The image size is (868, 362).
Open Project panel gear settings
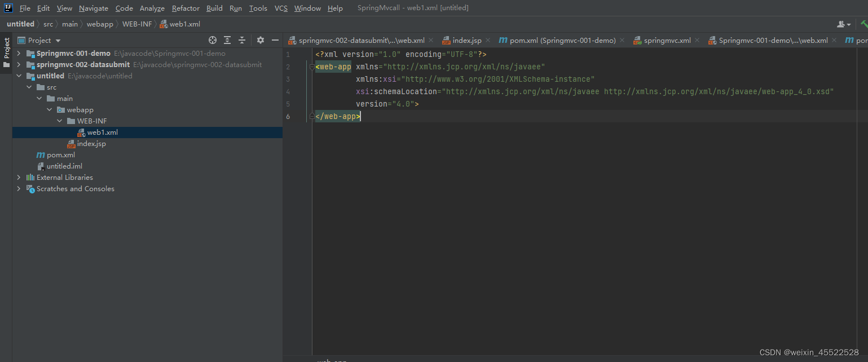pyautogui.click(x=261, y=40)
